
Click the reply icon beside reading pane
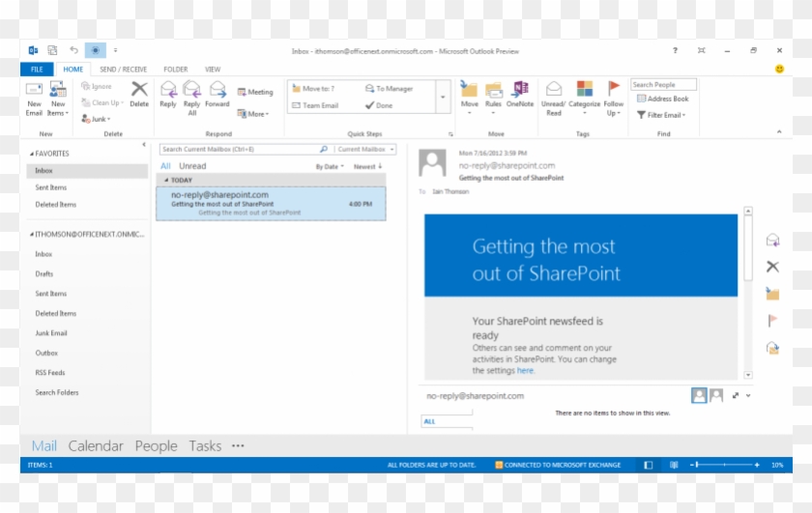point(772,240)
